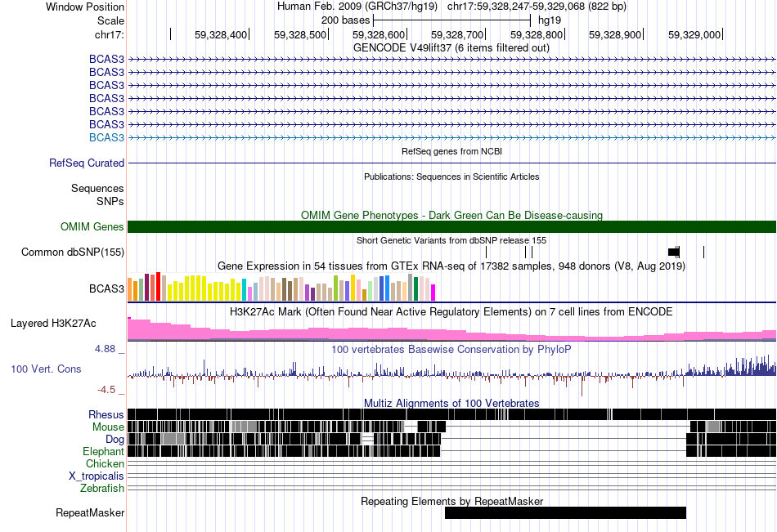Click the OMIM Genes label
The width and height of the screenshot is (777, 532).
click(x=92, y=227)
